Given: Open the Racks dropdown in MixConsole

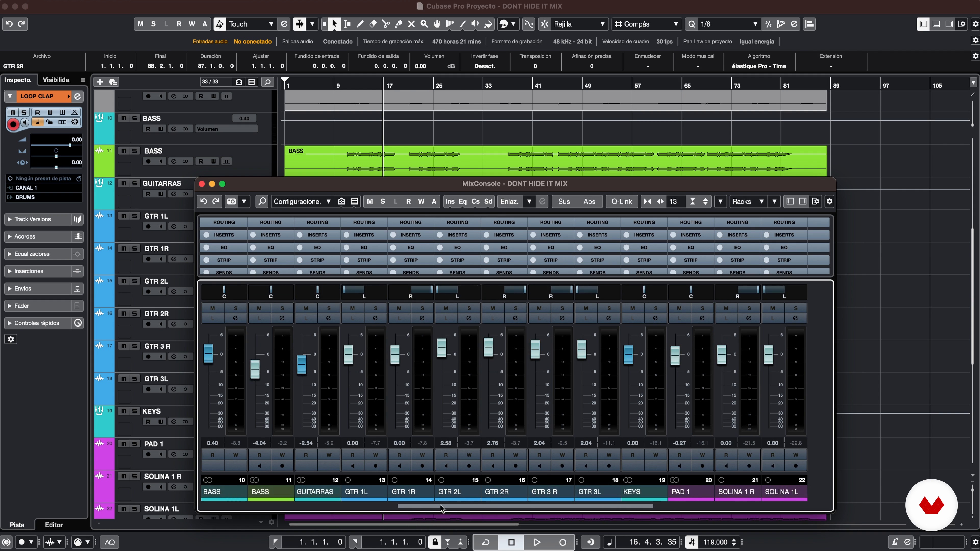Looking at the screenshot, I should coord(748,202).
